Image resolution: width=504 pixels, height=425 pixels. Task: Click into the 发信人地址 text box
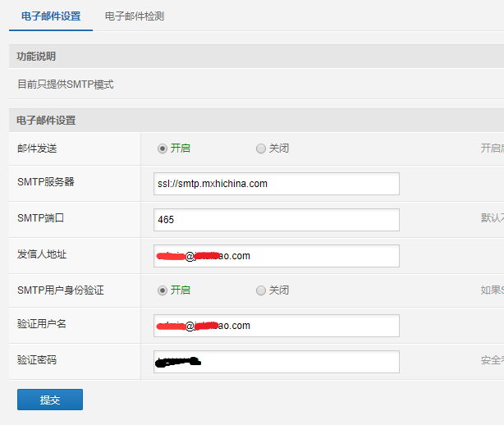[x=276, y=256]
